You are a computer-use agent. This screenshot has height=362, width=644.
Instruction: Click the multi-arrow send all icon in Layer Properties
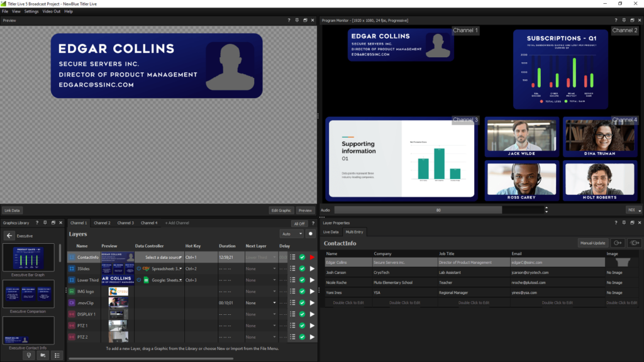point(634,243)
